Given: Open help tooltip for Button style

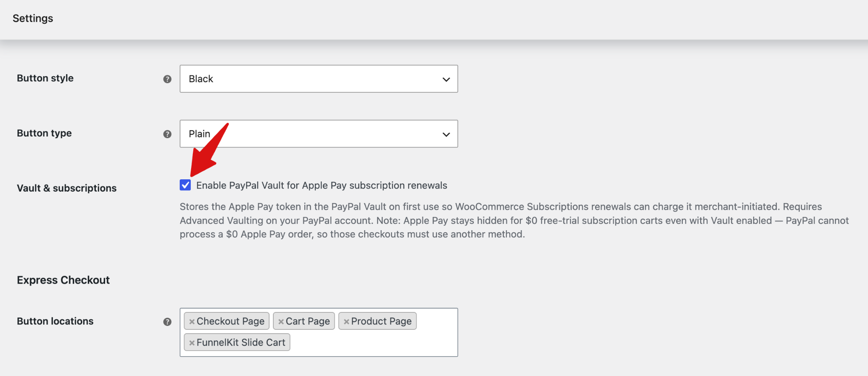Looking at the screenshot, I should pyautogui.click(x=167, y=79).
